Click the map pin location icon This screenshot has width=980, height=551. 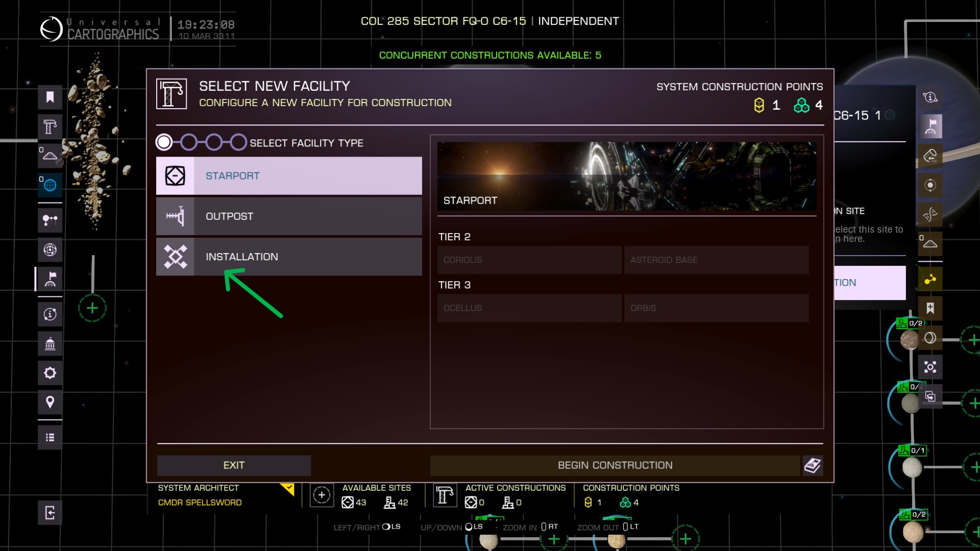[x=50, y=402]
